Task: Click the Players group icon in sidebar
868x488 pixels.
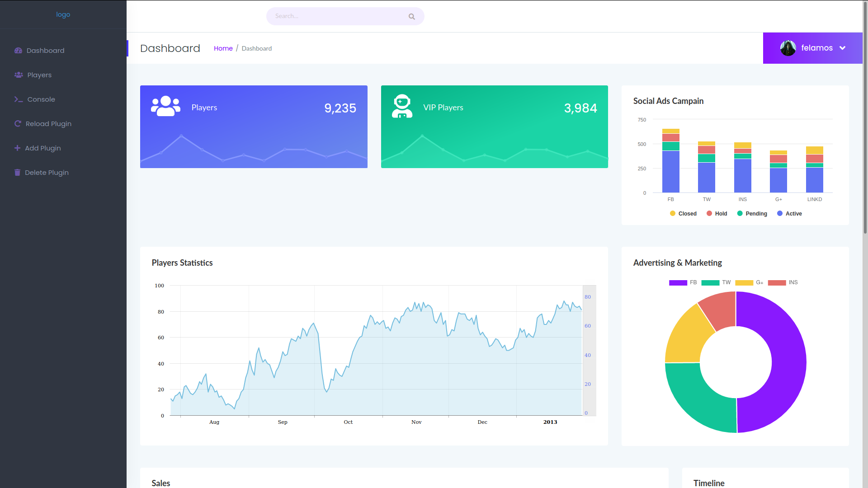Action: [x=19, y=75]
